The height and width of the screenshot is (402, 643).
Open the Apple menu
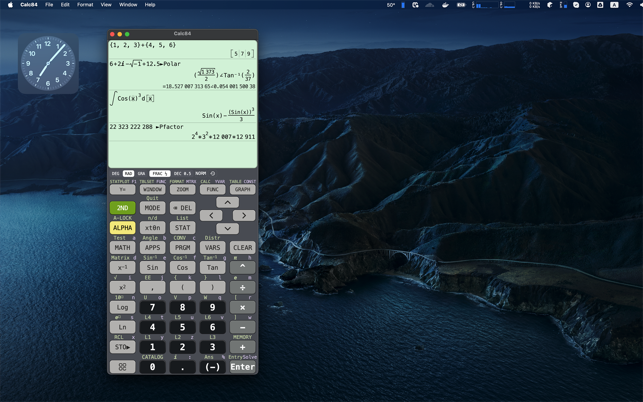tap(10, 5)
